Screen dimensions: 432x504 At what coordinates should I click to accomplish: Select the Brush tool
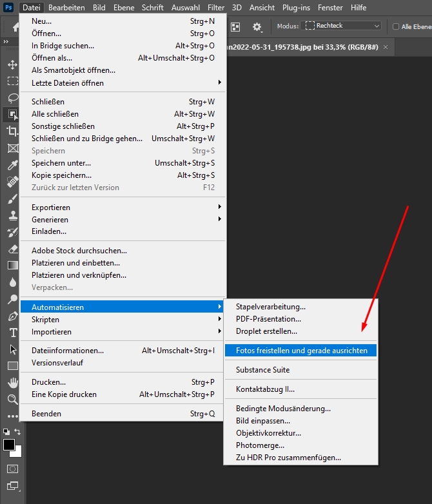pos(12,199)
